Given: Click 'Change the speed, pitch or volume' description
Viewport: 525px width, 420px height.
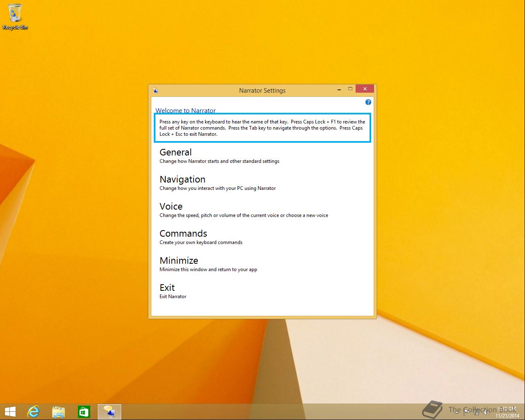Looking at the screenshot, I should point(244,215).
